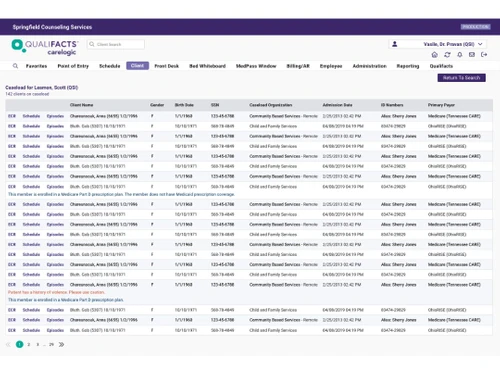Click the Birth Date column header

pyautogui.click(x=184, y=105)
